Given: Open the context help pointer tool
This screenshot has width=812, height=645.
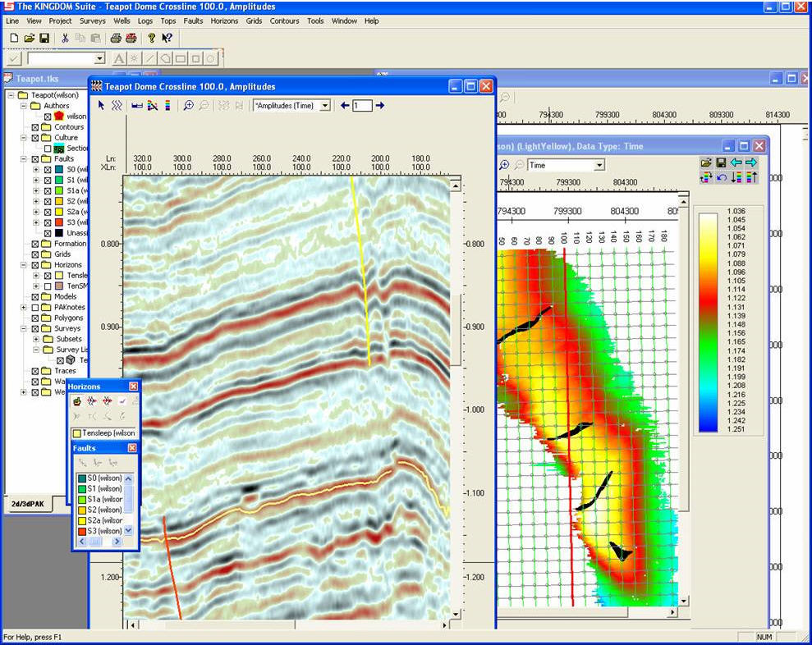Looking at the screenshot, I should pyautogui.click(x=167, y=38).
